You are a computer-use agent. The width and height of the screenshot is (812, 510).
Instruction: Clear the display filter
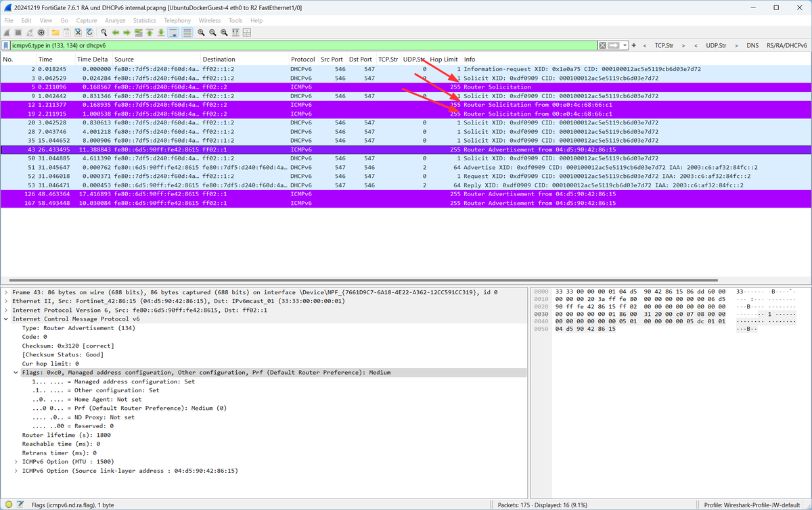pos(602,45)
